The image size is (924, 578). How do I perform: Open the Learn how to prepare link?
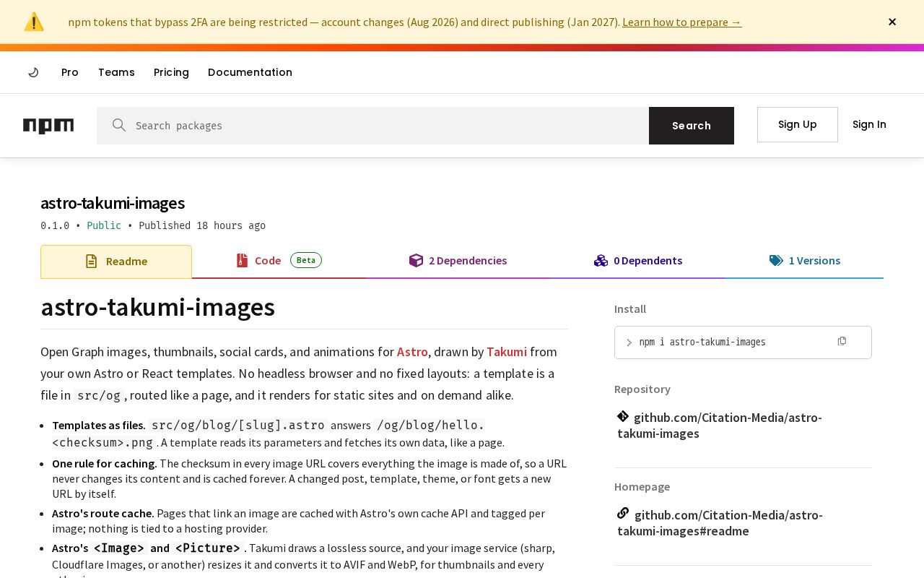[681, 22]
